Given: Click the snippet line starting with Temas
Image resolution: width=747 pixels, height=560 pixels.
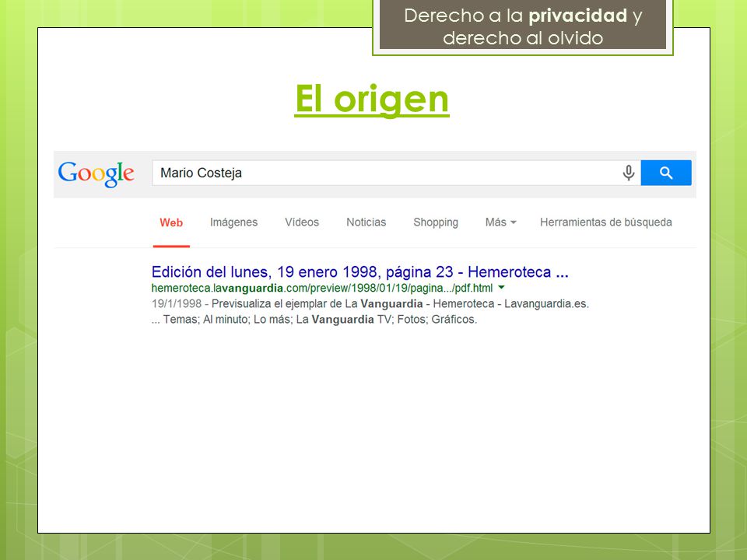Looking at the screenshot, I should [x=314, y=320].
